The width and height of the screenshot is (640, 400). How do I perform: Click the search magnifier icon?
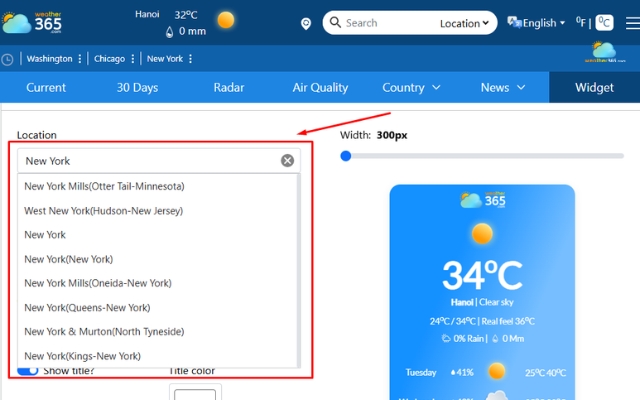(335, 23)
